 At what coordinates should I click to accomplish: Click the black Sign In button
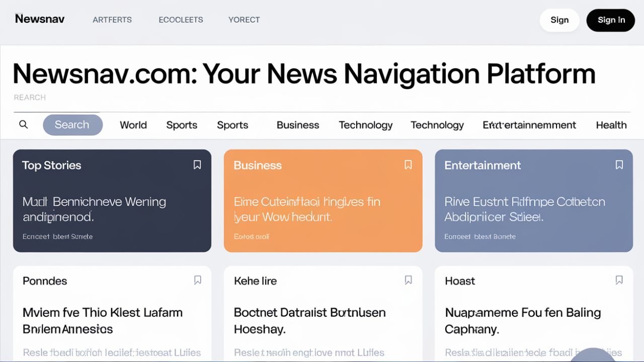[x=611, y=20]
